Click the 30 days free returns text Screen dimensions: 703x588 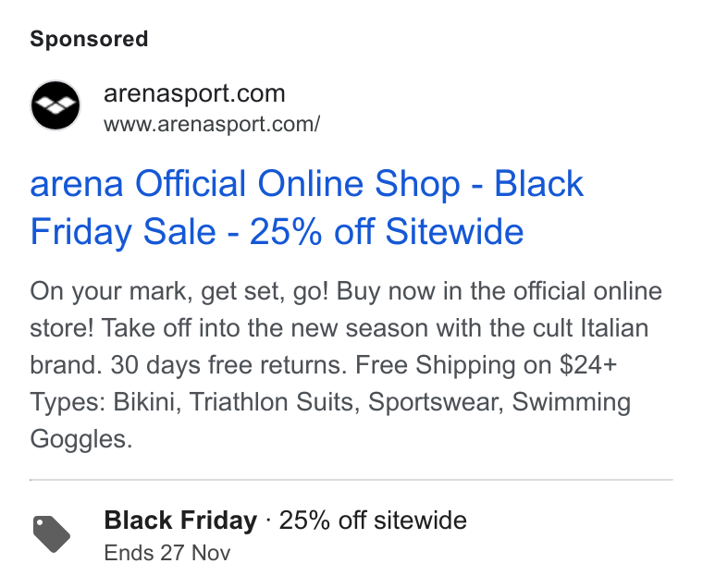click(229, 365)
